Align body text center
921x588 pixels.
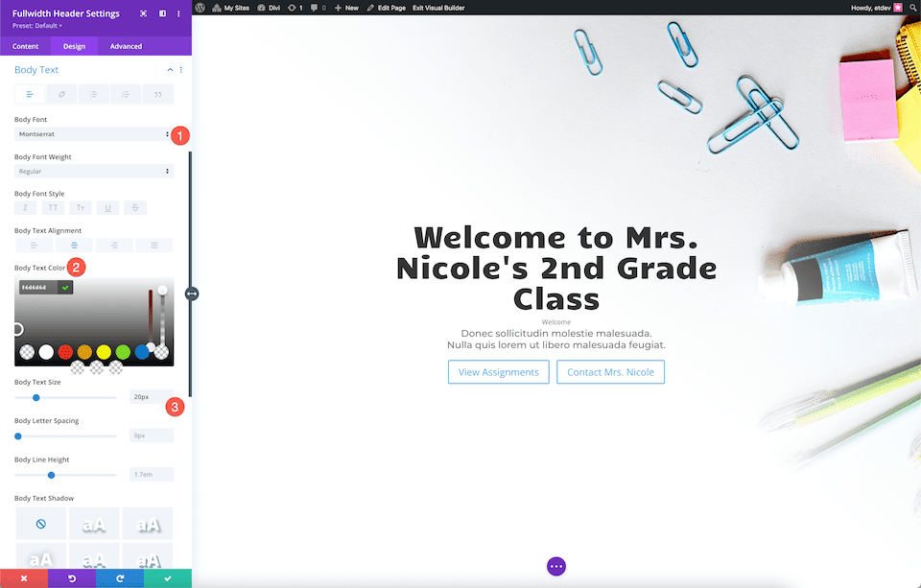(74, 245)
